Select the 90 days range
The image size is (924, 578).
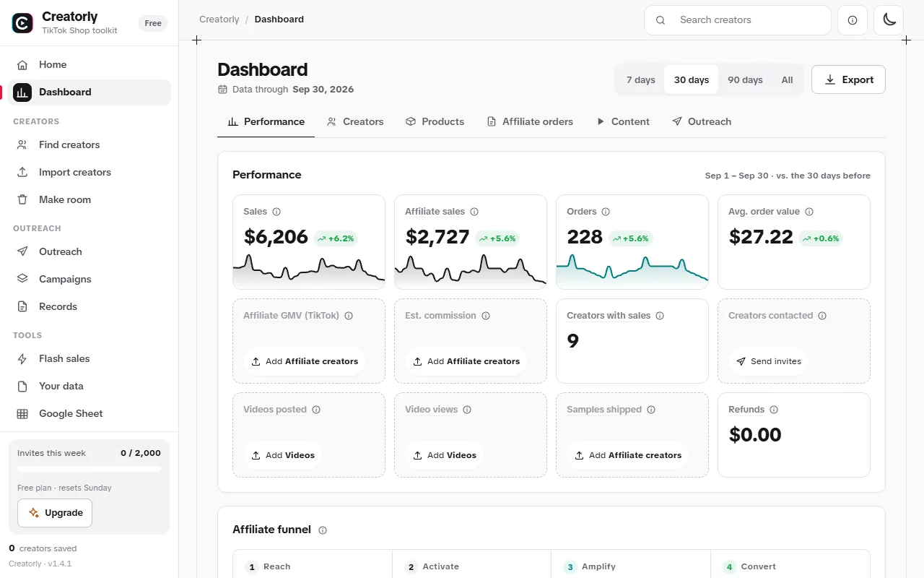(745, 79)
